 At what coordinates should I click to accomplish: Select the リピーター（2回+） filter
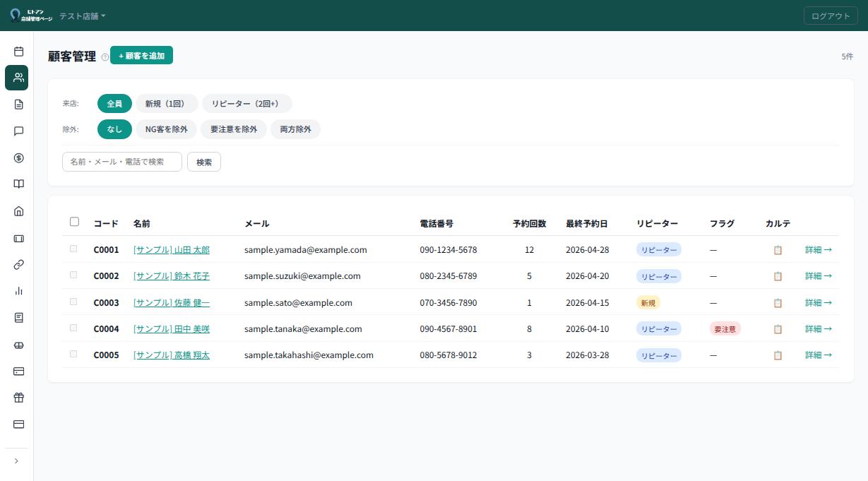[247, 104]
